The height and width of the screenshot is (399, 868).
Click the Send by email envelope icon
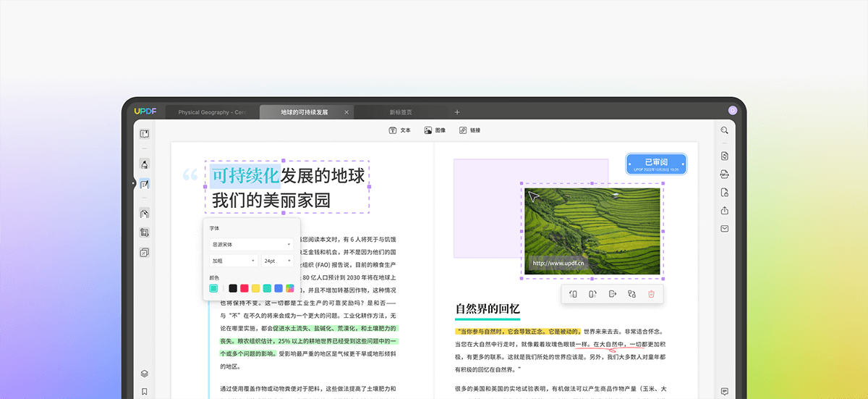[x=724, y=229]
